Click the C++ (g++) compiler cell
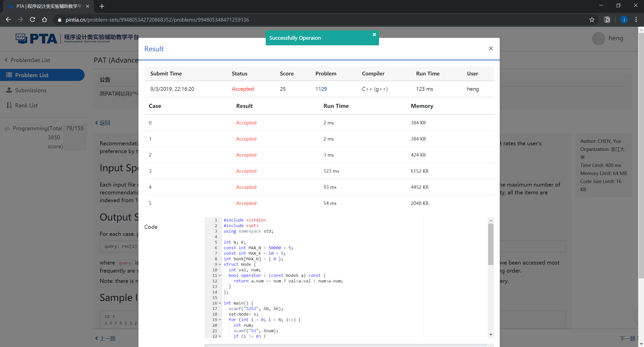Viewport: 644px width, 347px height. point(374,89)
